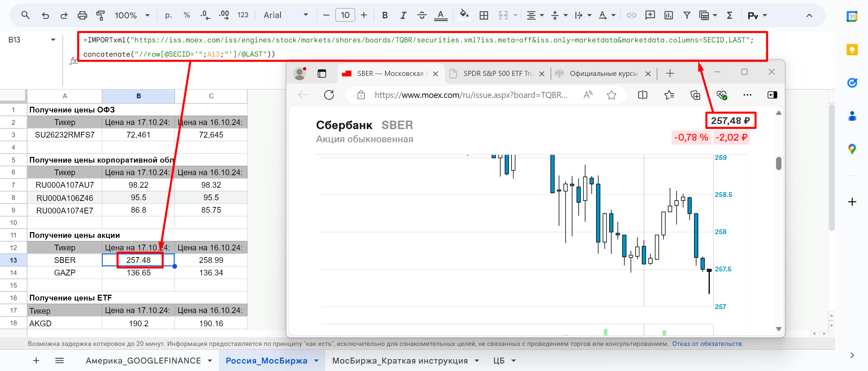Viewport: 868px width, 371px height.
Task: Select column B header
Action: point(138,96)
